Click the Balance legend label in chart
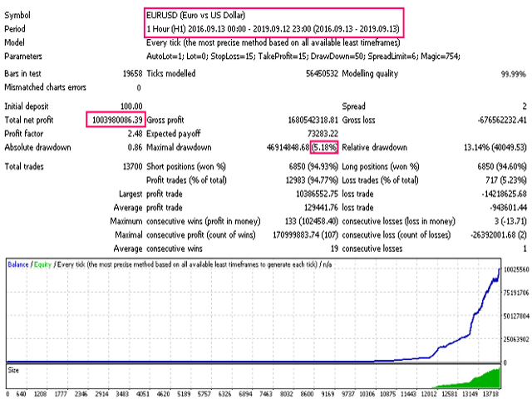This screenshot has width=532, height=399. pyautogui.click(x=18, y=264)
